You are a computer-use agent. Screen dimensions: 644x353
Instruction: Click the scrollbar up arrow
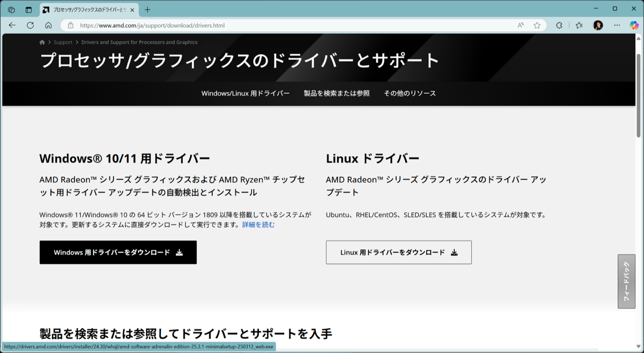pyautogui.click(x=638, y=38)
